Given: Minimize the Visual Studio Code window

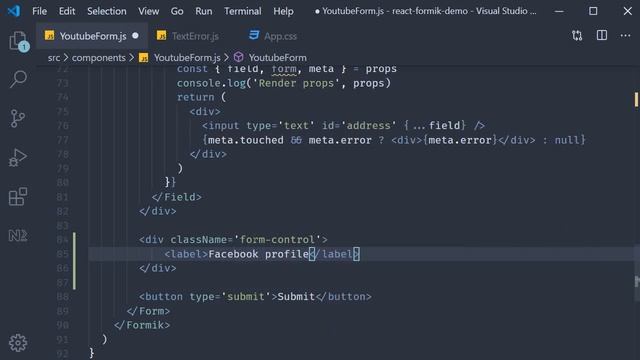Looking at the screenshot, I should (559, 11).
